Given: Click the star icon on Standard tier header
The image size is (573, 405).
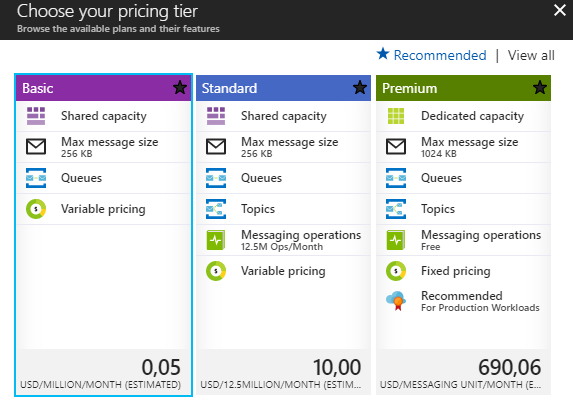Looking at the screenshot, I should [x=360, y=88].
